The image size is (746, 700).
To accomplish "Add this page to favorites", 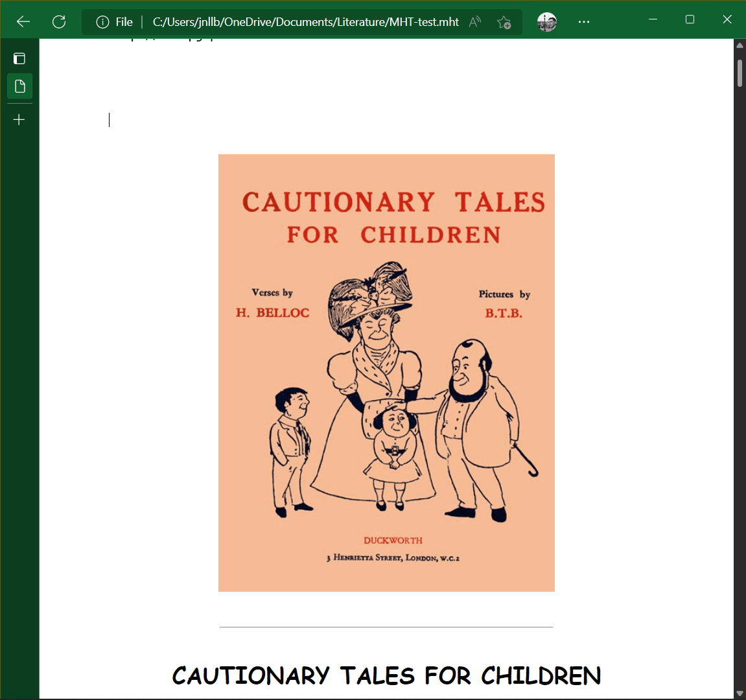I will point(504,22).
